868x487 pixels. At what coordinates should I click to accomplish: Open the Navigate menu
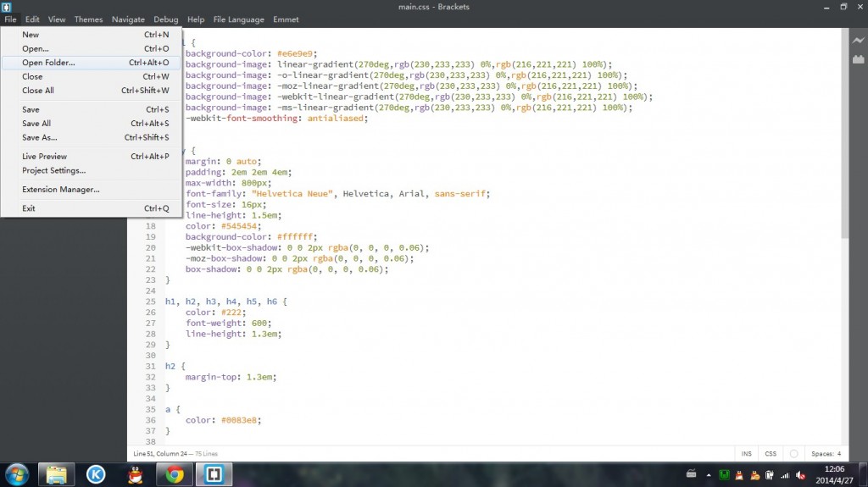pos(128,19)
